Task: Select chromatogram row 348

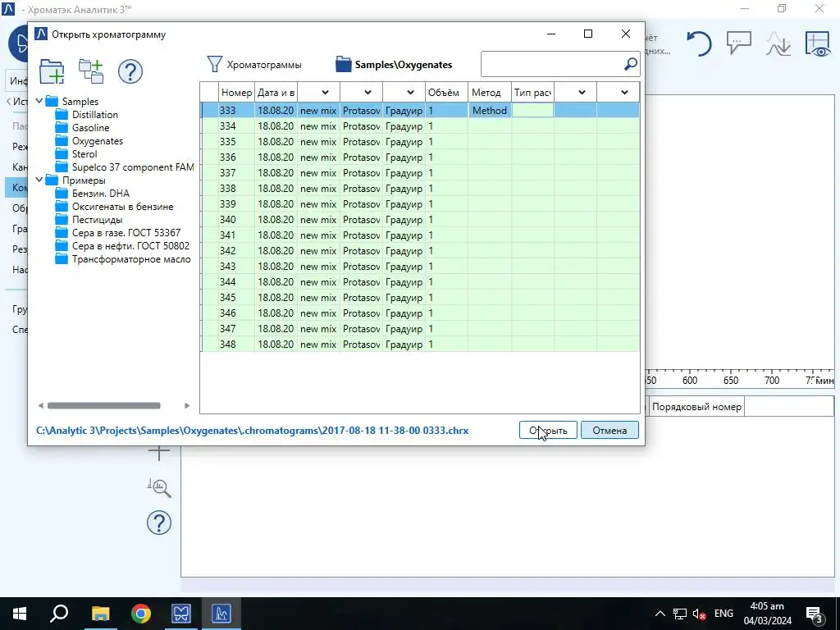Action: 420,344
